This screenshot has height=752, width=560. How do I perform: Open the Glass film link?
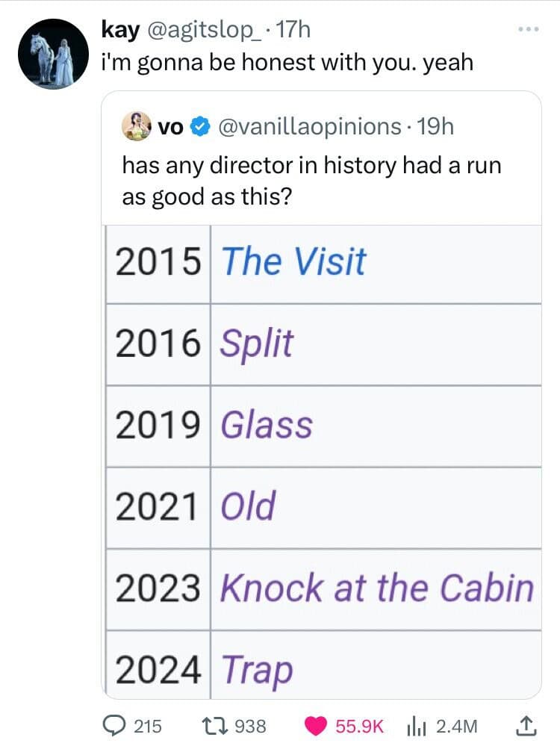point(267,425)
